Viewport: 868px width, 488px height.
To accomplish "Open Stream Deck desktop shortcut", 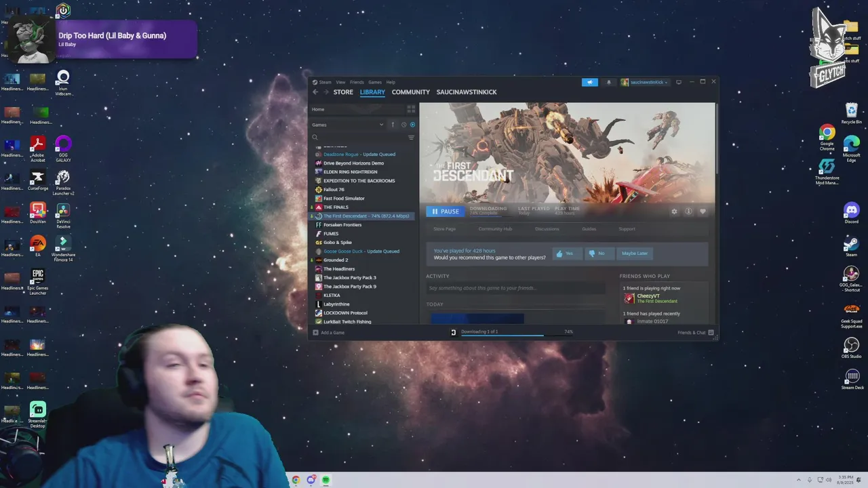I will [852, 379].
